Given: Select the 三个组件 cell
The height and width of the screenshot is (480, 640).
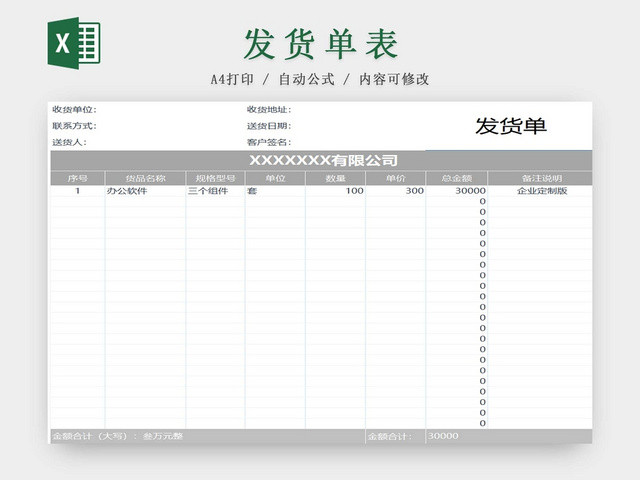Looking at the screenshot, I should click(x=216, y=191).
